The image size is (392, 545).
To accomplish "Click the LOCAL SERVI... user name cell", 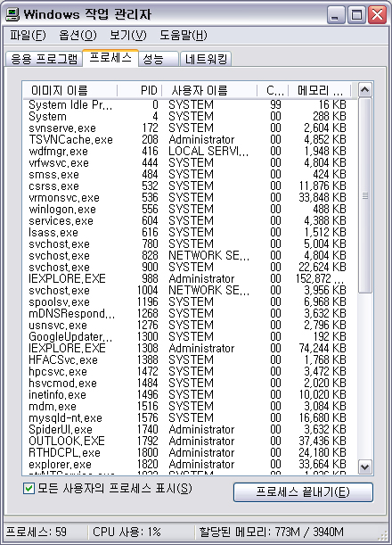I will click(x=208, y=152).
